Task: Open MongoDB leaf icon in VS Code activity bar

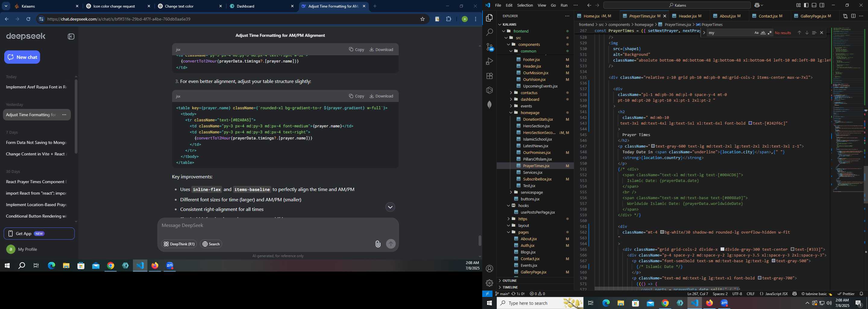Action: (x=489, y=105)
